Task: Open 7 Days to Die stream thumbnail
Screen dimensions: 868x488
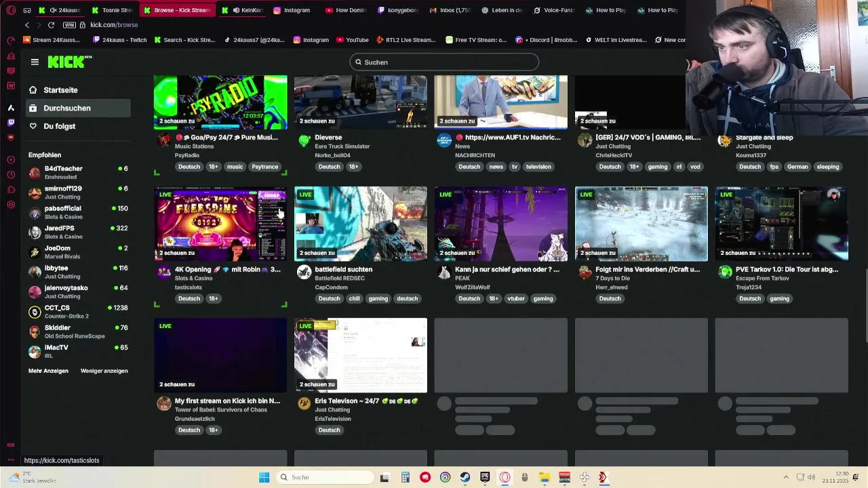Action: coord(642,224)
